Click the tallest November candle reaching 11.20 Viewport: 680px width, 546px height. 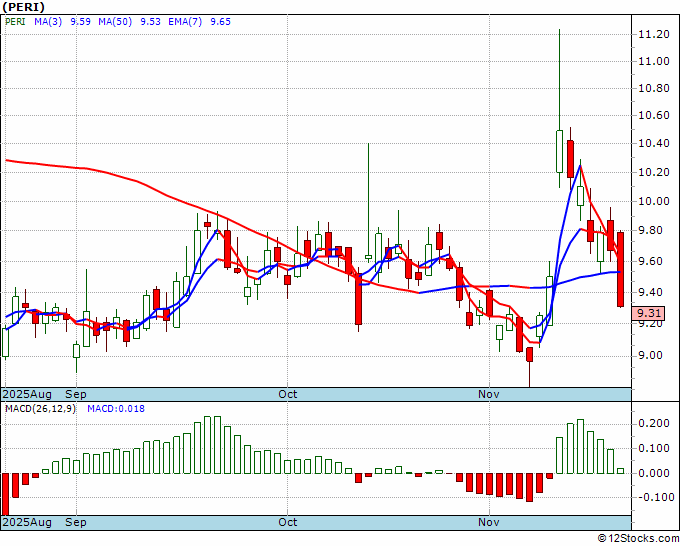(x=559, y=151)
